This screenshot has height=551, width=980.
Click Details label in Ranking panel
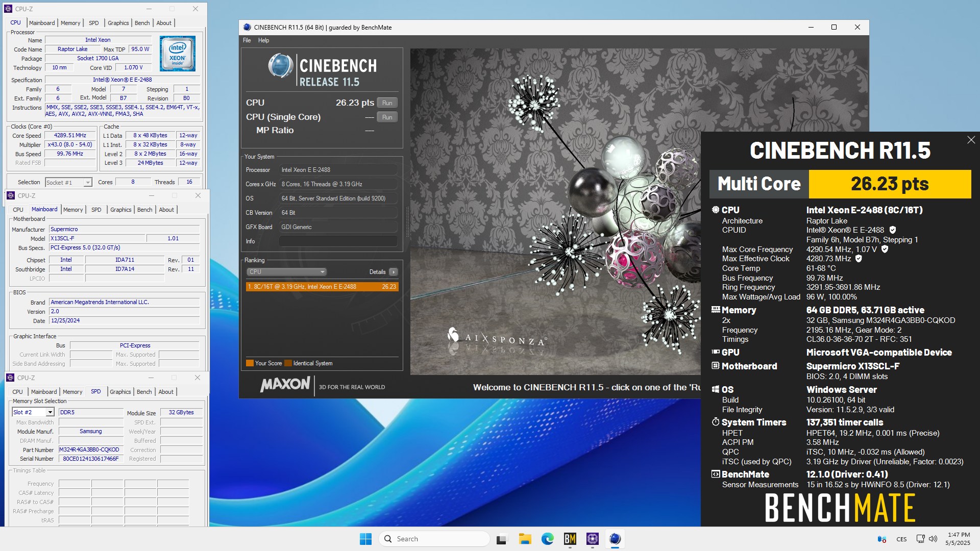[x=377, y=272]
